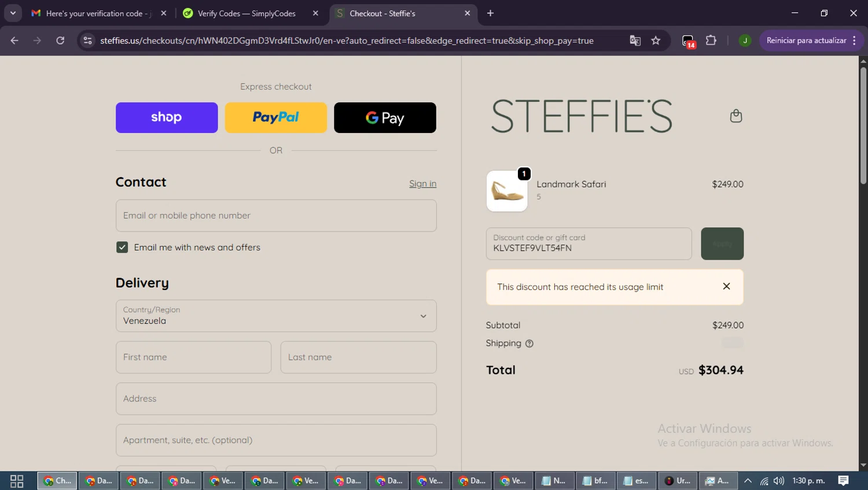Open the Landmark Safari product thumbnail
868x490 pixels.
pyautogui.click(x=507, y=191)
